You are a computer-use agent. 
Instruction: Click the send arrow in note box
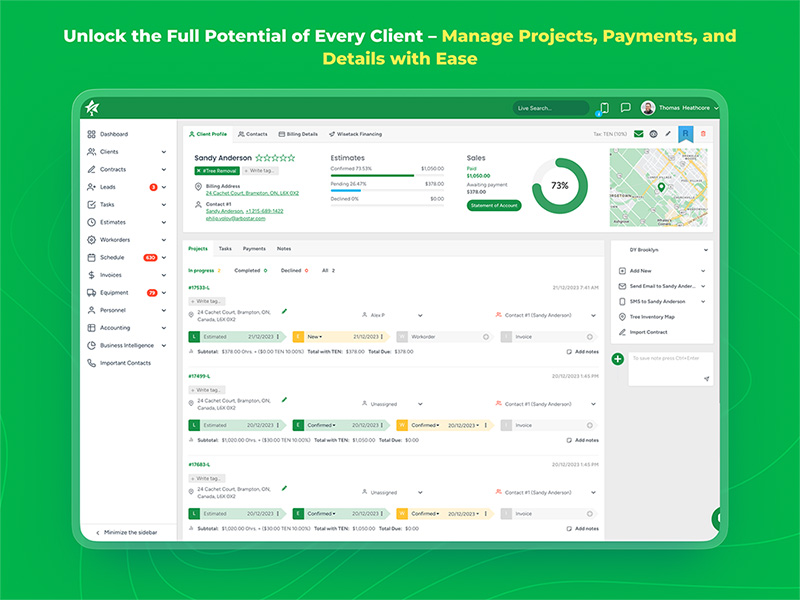click(706, 379)
